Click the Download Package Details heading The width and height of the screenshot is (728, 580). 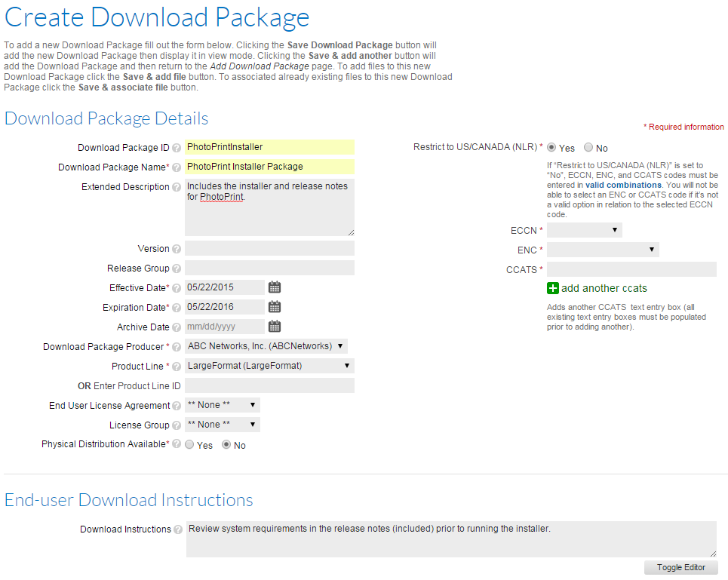pyautogui.click(x=106, y=118)
